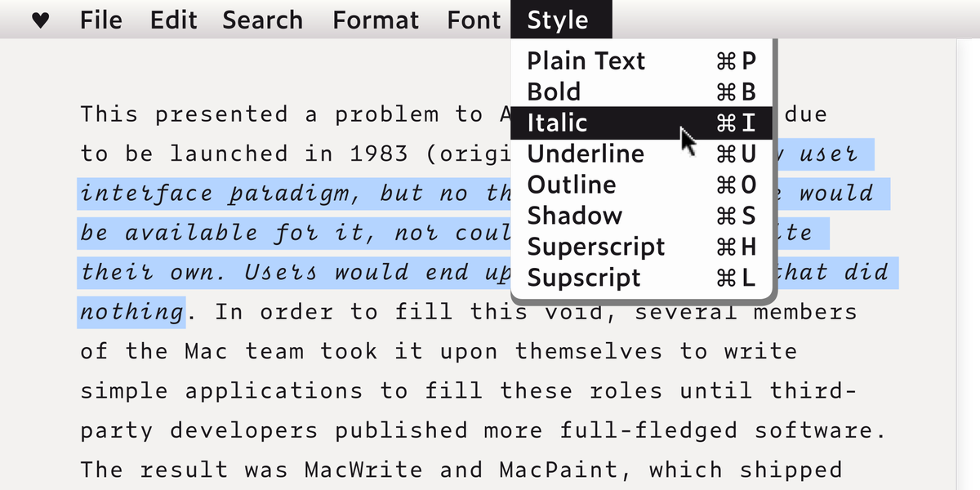Open the Format menu

376,20
